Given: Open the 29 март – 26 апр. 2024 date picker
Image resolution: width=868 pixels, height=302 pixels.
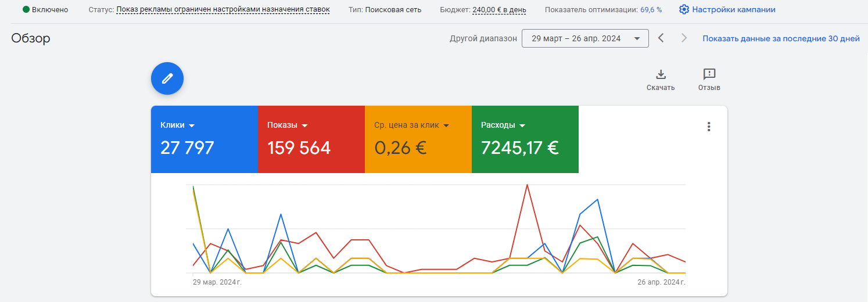Looking at the screenshot, I should click(x=585, y=38).
